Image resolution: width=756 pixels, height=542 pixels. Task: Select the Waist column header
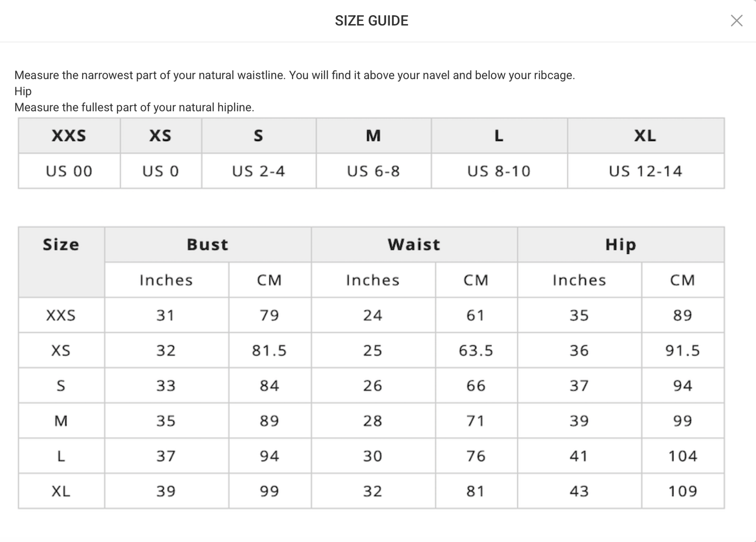[x=414, y=244]
